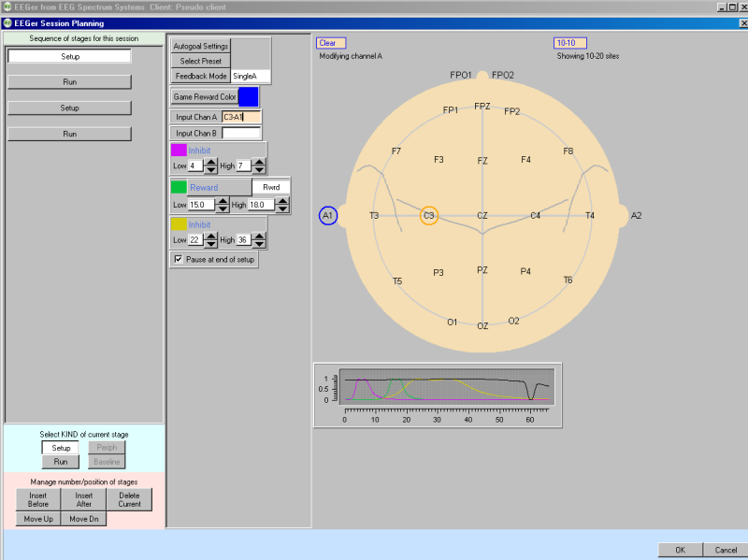Click the Input Chan B field
This screenshot has width=748, height=560.
pos(241,134)
